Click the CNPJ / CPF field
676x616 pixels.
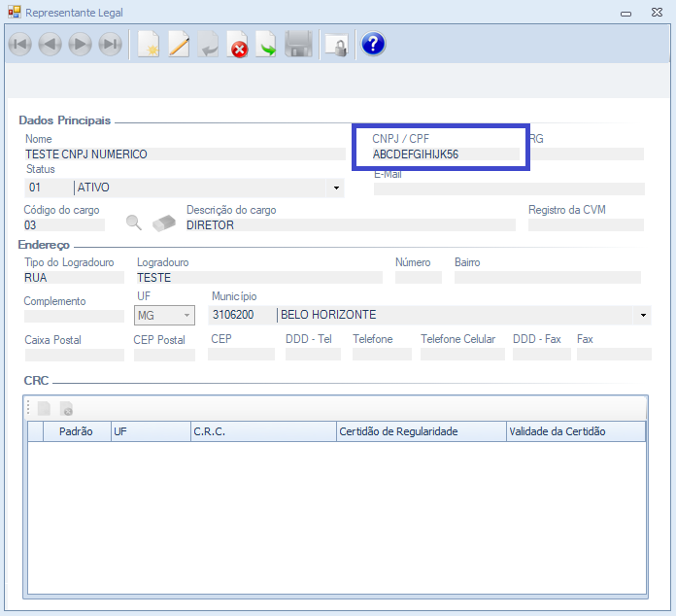point(446,154)
